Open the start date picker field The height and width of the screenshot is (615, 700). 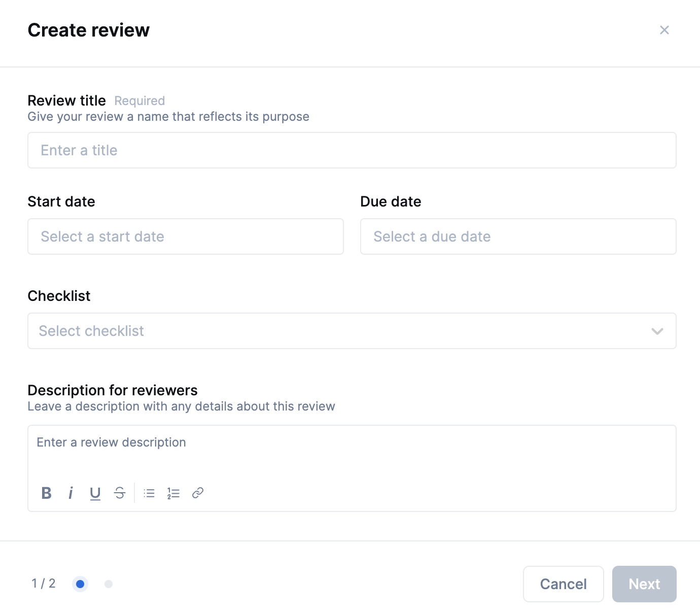click(186, 236)
